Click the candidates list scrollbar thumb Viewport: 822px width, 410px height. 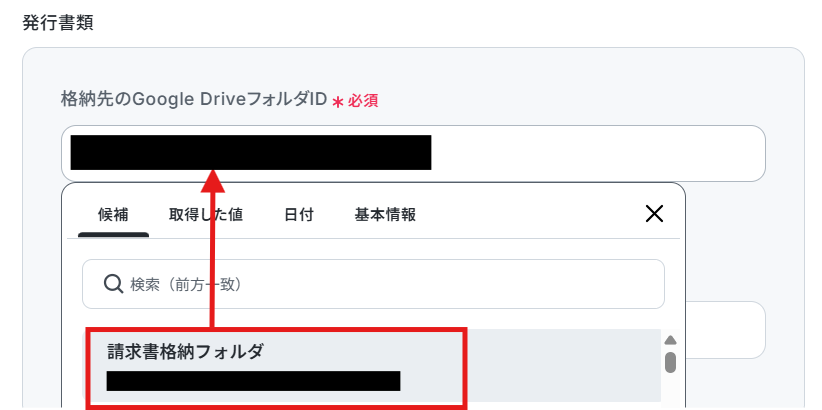[x=670, y=362]
